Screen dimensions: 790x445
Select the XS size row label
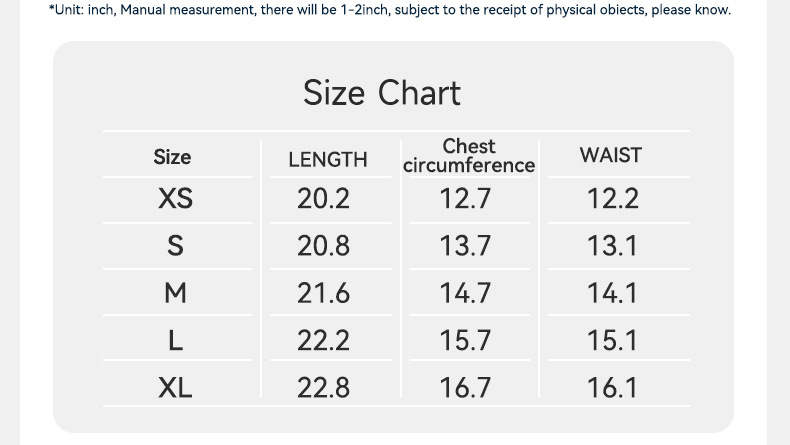[175, 199]
